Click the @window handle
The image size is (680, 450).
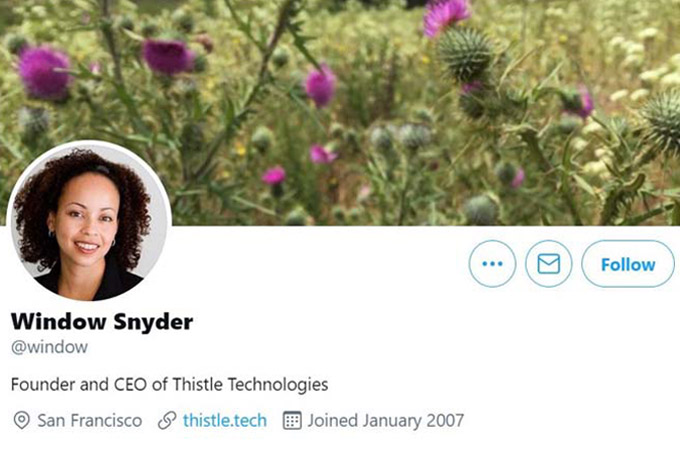[x=49, y=347]
